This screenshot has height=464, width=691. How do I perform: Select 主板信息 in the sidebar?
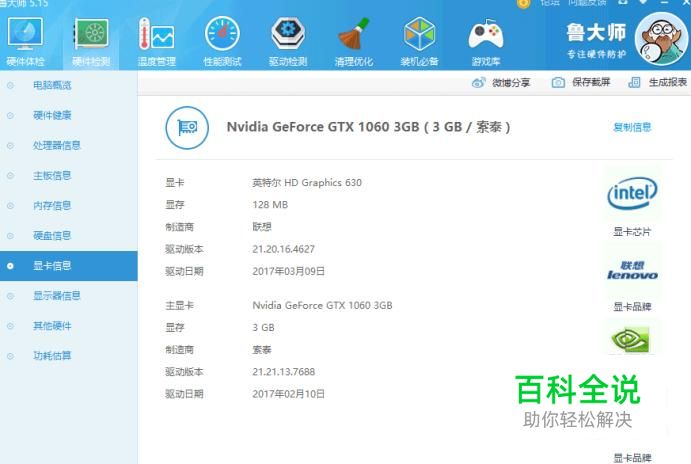[52, 175]
